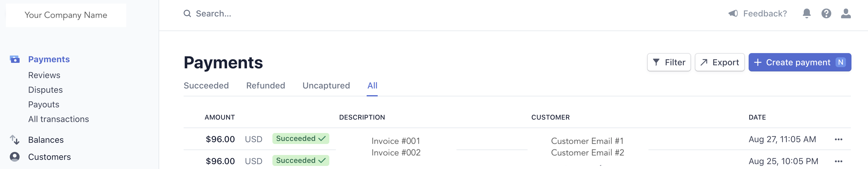The width and height of the screenshot is (868, 169).
Task: Open options menu for Aug 25 payment
Action: click(x=838, y=161)
